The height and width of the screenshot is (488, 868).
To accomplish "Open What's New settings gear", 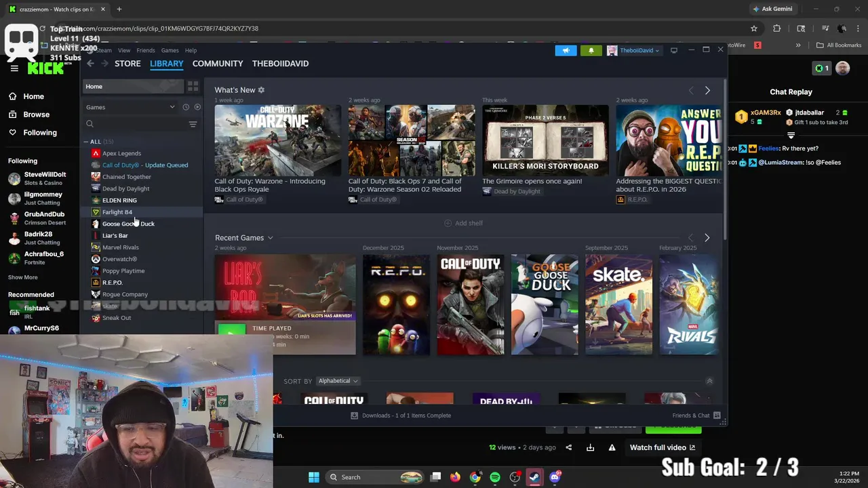I will [261, 90].
